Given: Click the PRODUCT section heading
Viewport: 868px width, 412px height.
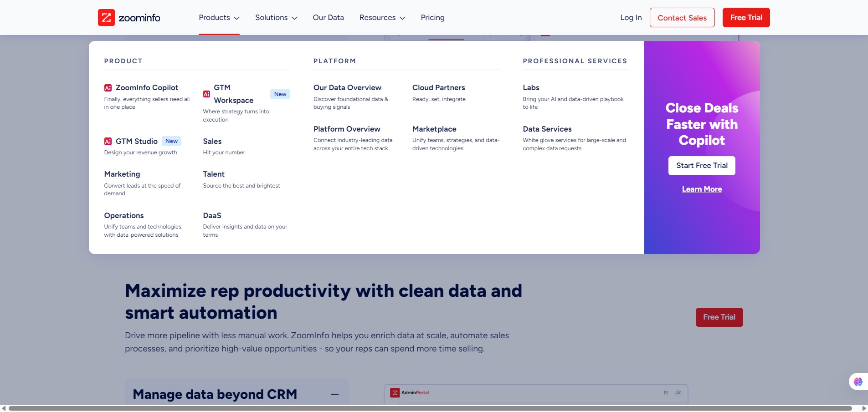Looking at the screenshot, I should coord(123,61).
